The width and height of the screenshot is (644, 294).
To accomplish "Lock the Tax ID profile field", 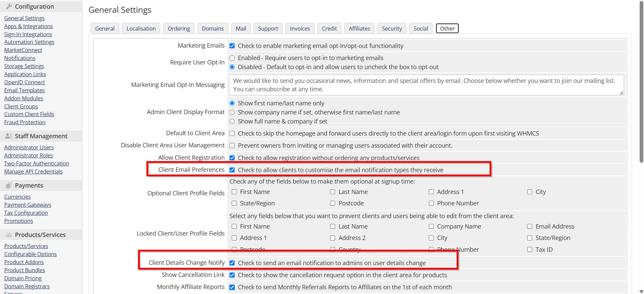I will [x=530, y=250].
